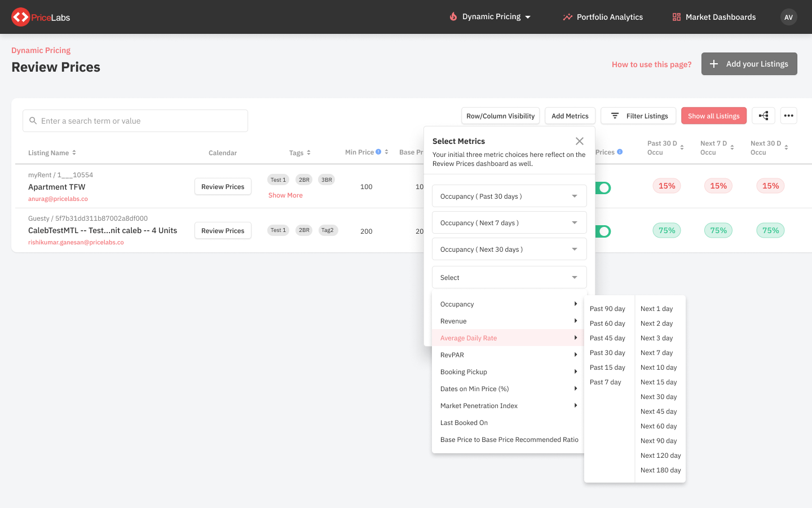Click CalebTestMTL Next 30 D 75% badge
Screen dimensions: 812x508
tap(770, 230)
